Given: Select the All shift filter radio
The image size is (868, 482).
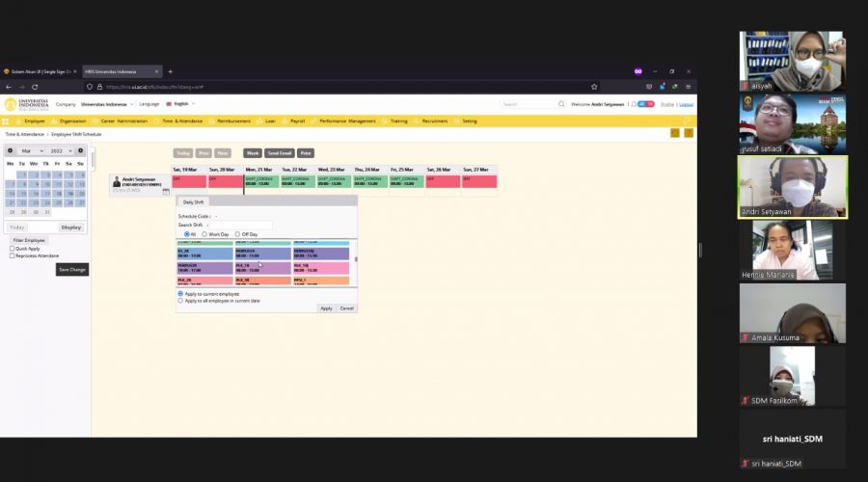Looking at the screenshot, I should pos(186,234).
